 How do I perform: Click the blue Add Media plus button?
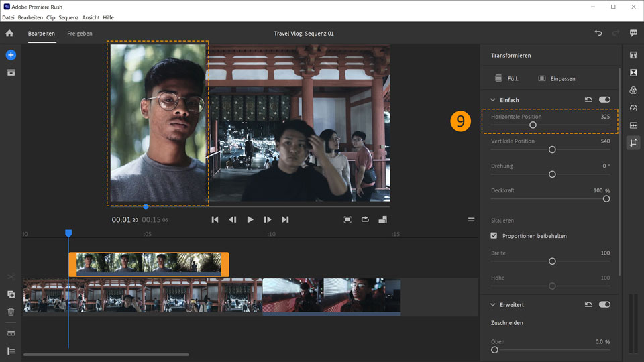coord(11,55)
